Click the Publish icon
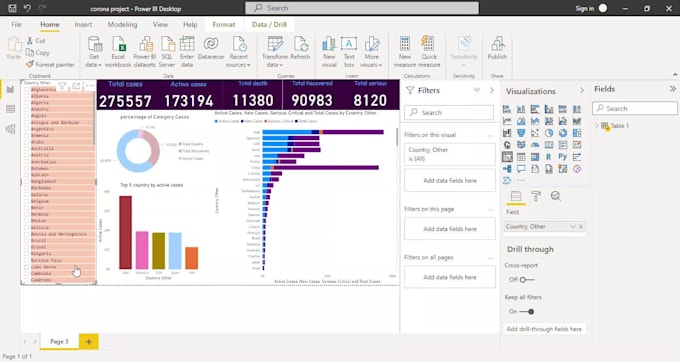 (x=497, y=44)
